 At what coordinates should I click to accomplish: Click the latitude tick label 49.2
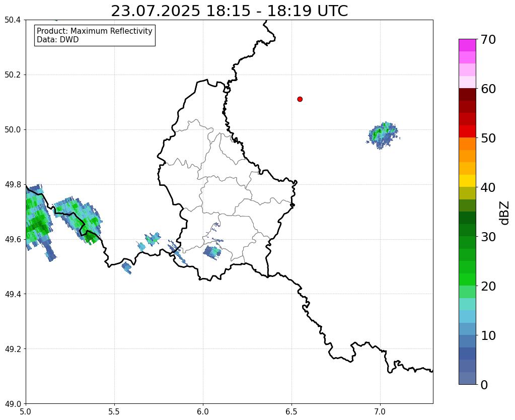tap(13, 349)
